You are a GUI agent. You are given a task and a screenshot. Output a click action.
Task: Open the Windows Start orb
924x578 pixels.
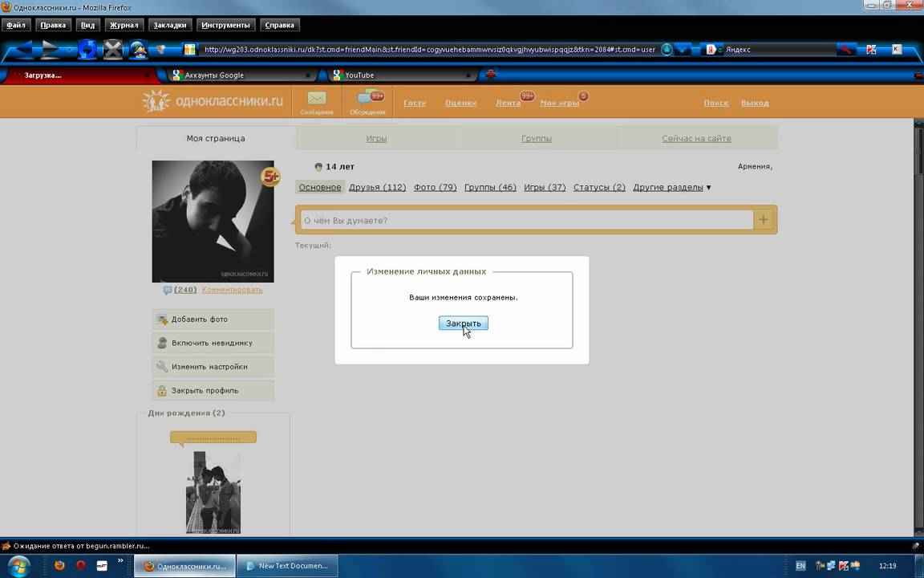[x=19, y=566]
